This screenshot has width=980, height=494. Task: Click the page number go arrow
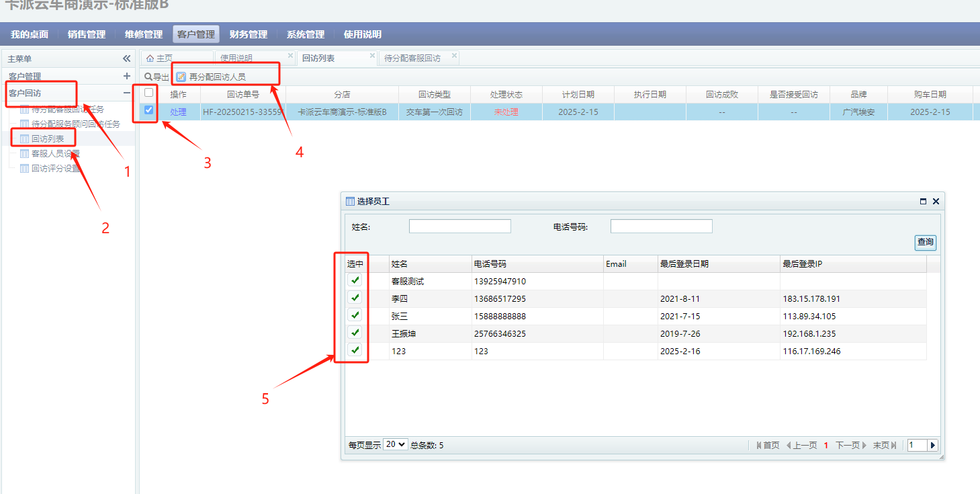(932, 445)
